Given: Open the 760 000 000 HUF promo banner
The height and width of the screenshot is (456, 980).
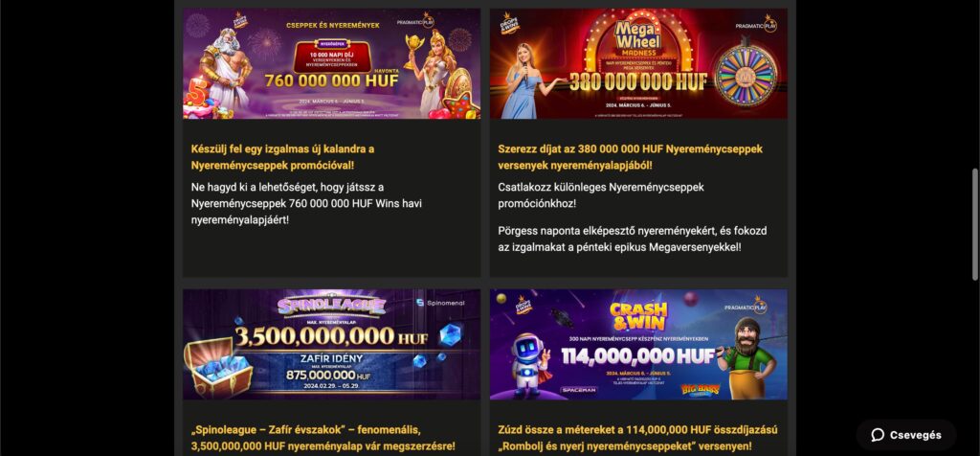Looking at the screenshot, I should coord(331,64).
